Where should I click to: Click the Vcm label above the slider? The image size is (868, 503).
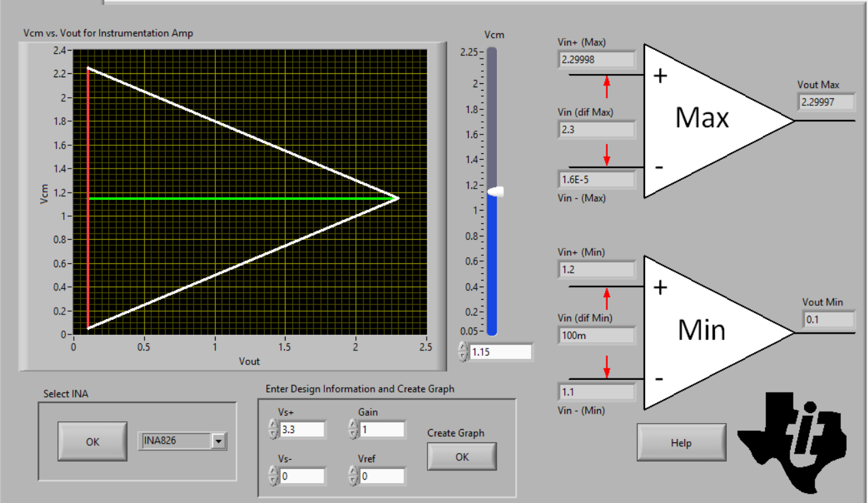tap(494, 35)
